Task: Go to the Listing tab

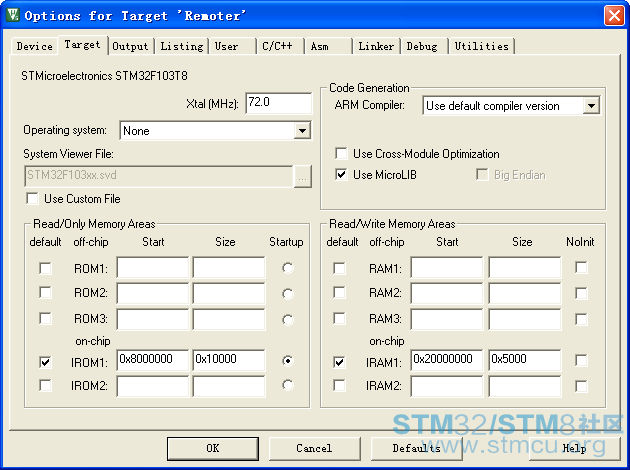Action: pyautogui.click(x=182, y=47)
